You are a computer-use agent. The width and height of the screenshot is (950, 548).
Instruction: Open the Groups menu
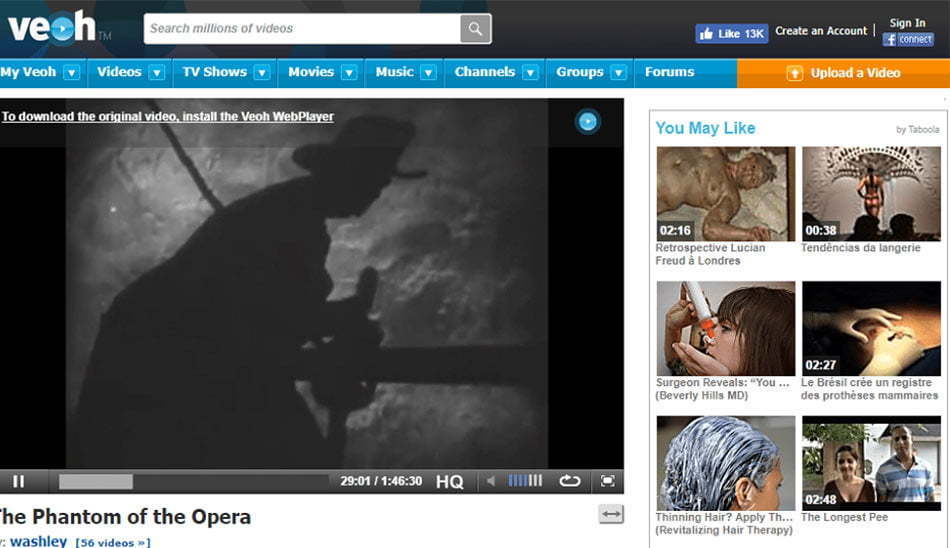580,72
